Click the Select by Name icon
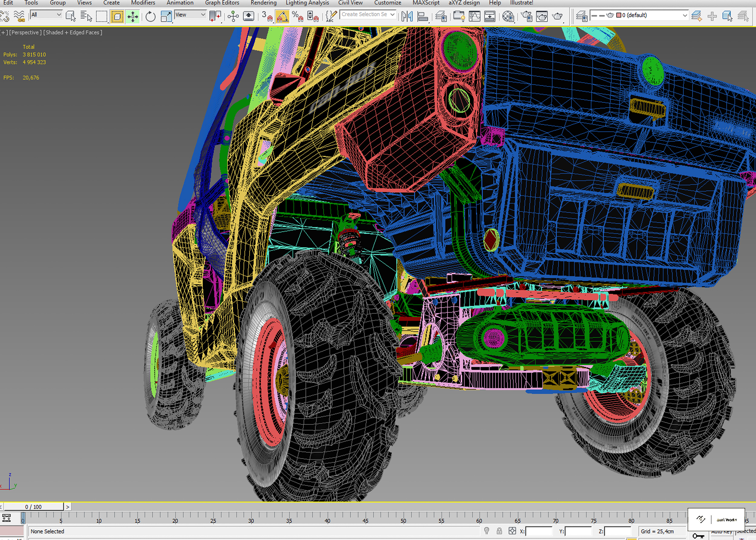 coord(86,16)
